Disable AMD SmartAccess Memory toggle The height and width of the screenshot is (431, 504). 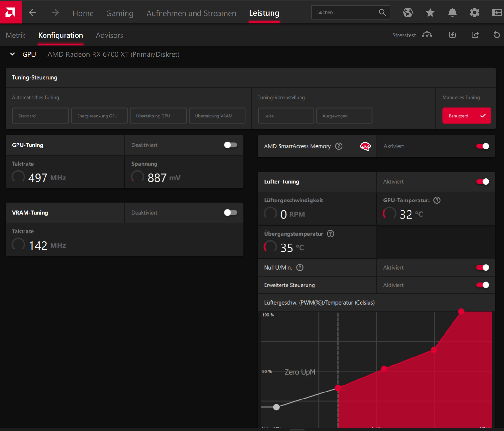point(483,146)
